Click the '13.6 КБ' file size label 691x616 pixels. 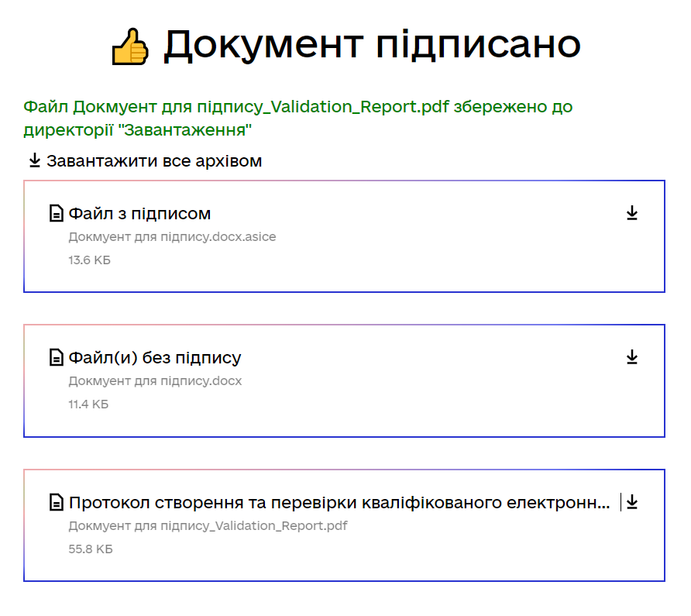click(x=89, y=260)
